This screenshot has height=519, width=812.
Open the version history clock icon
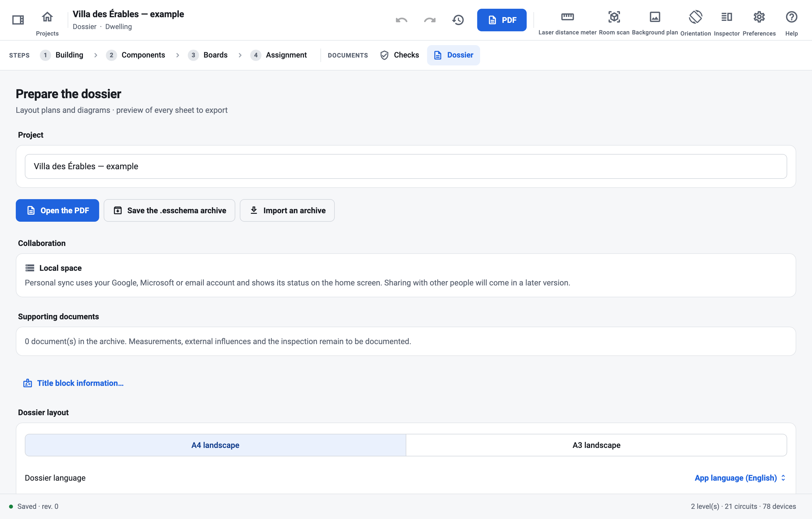point(458,20)
